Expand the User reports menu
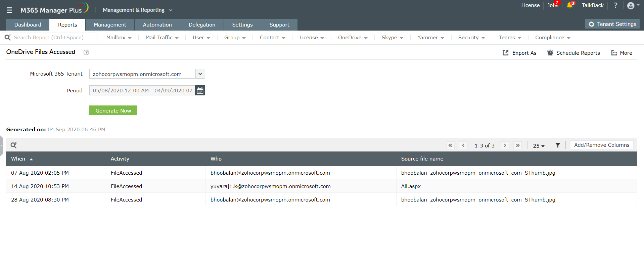 201,38
